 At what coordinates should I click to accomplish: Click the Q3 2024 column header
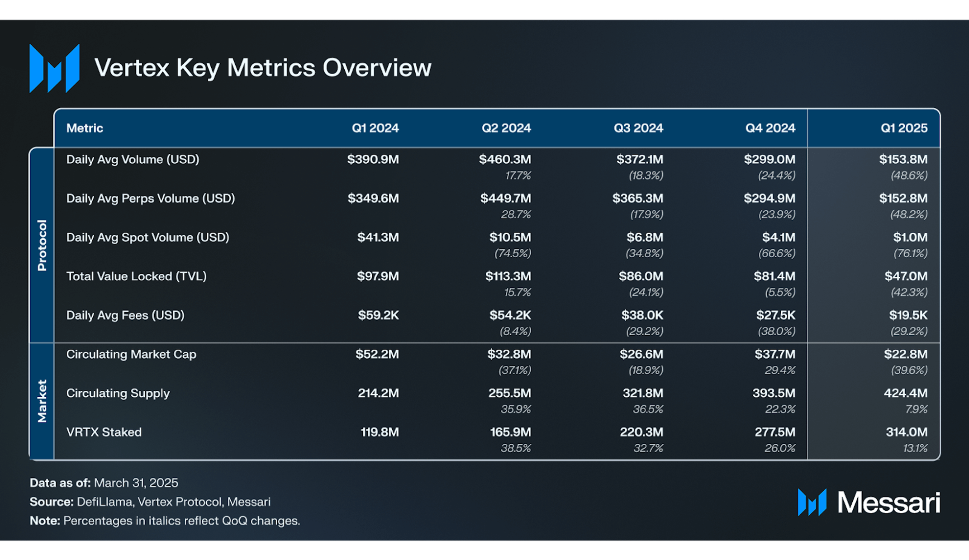(x=638, y=128)
